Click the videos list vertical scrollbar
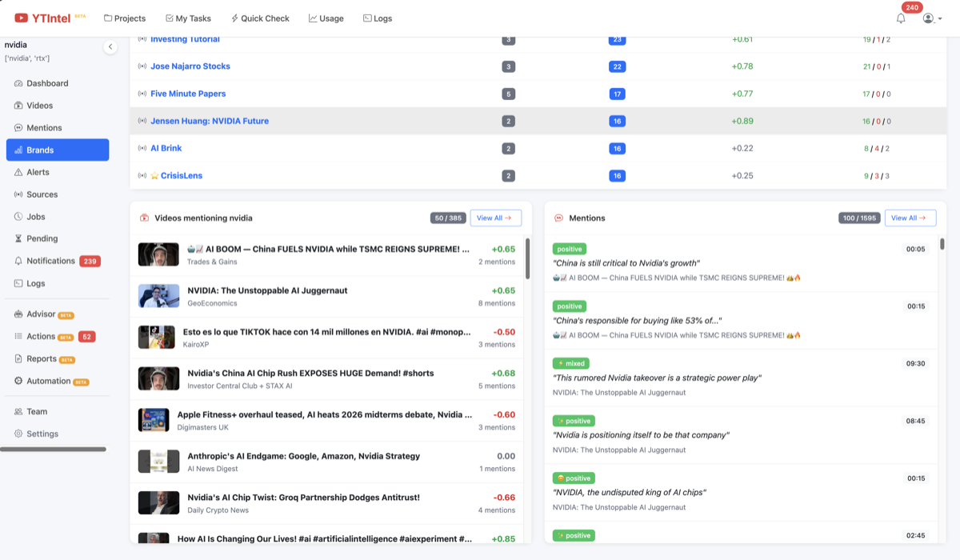Image resolution: width=960 pixels, height=560 pixels. click(527, 258)
